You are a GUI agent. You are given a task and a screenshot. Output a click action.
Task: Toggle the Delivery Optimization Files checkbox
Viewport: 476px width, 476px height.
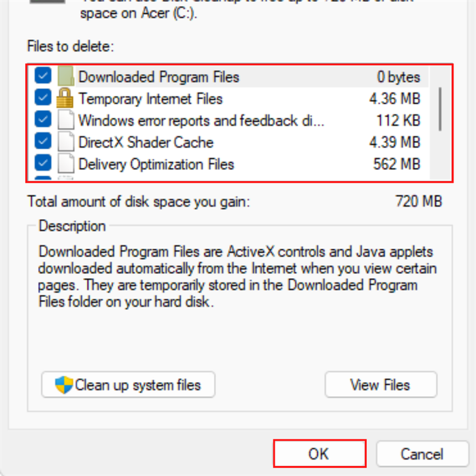point(43,164)
